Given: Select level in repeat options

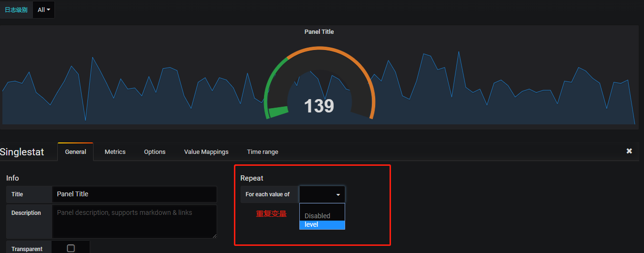Looking at the screenshot, I should (322, 224).
